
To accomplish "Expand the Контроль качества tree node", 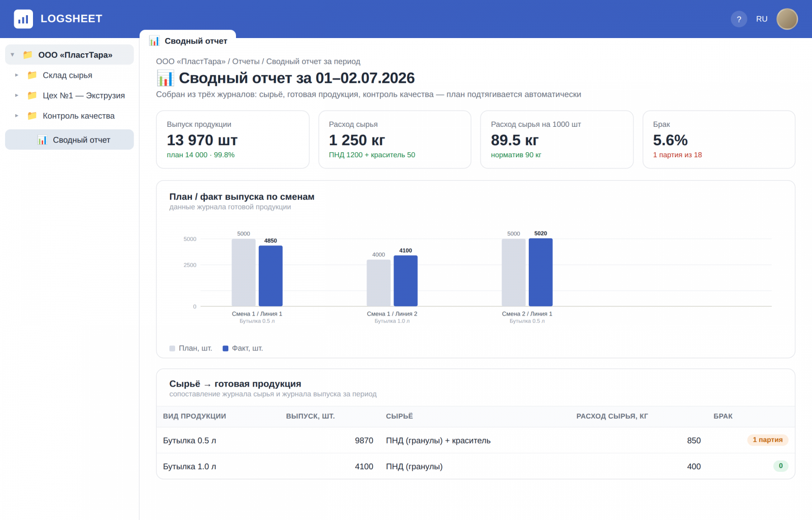I will (17, 116).
